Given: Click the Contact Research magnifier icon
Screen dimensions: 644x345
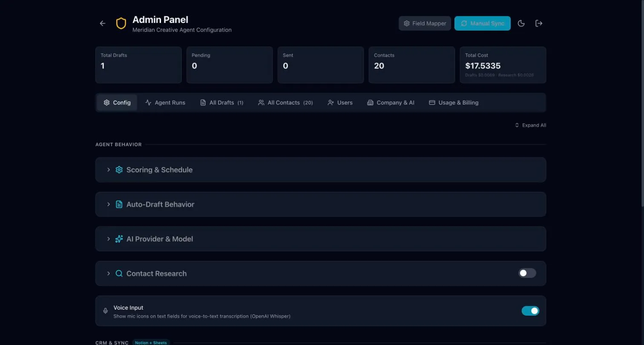Looking at the screenshot, I should coord(119,274).
